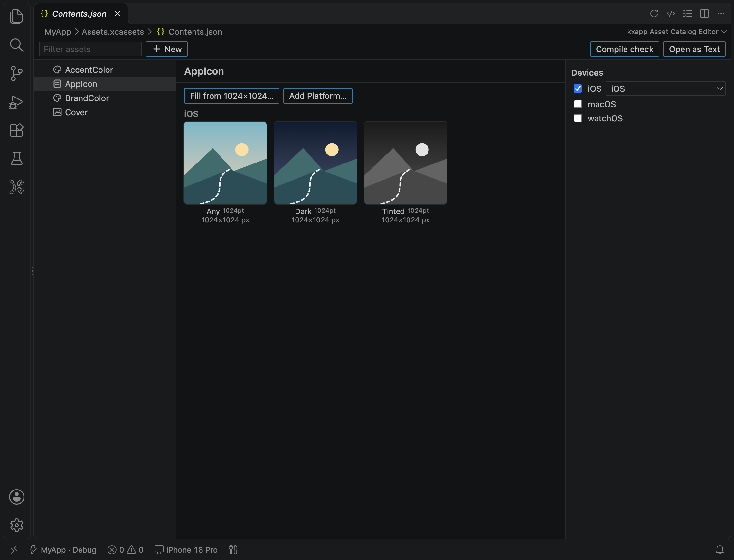Click the Add Platform button
The height and width of the screenshot is (560, 734).
tap(318, 96)
